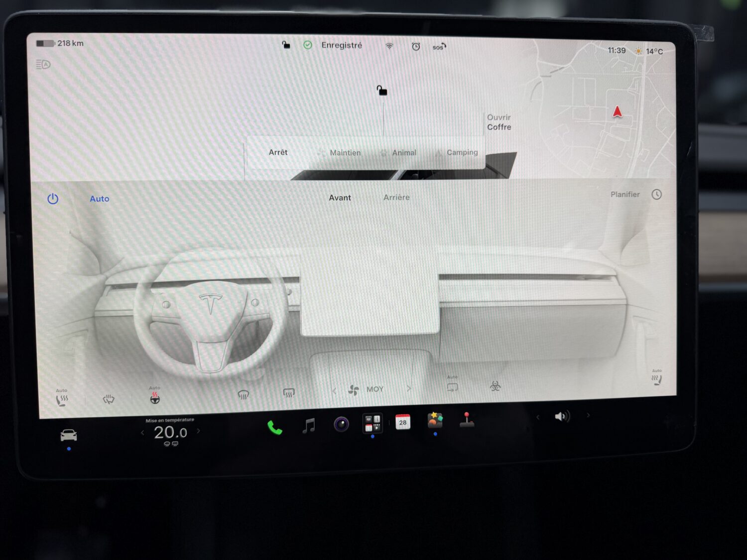
Task: Tap the lock icon in status bar
Action: pos(286,45)
